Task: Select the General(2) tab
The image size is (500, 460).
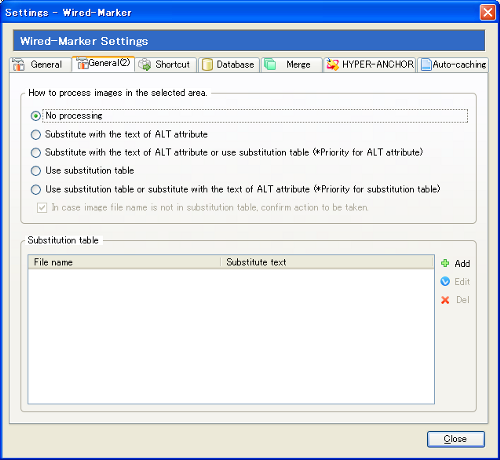Action: point(103,64)
